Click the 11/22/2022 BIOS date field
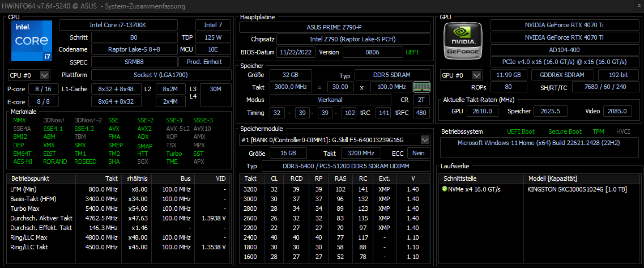The width and height of the screenshot is (644, 268). 296,53
